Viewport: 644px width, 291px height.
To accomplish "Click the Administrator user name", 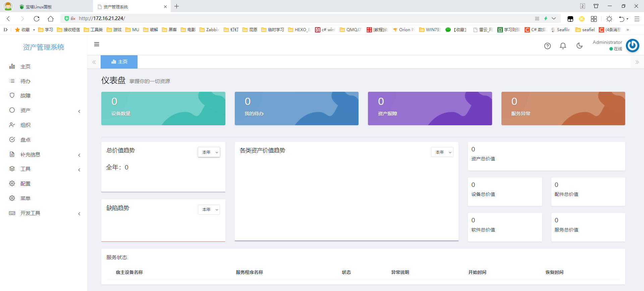I will pos(607,42).
